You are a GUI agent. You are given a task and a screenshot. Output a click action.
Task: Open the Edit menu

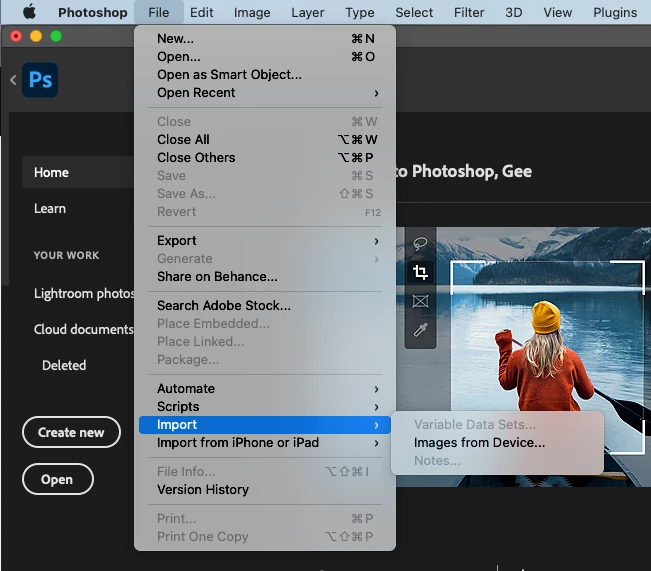[201, 12]
